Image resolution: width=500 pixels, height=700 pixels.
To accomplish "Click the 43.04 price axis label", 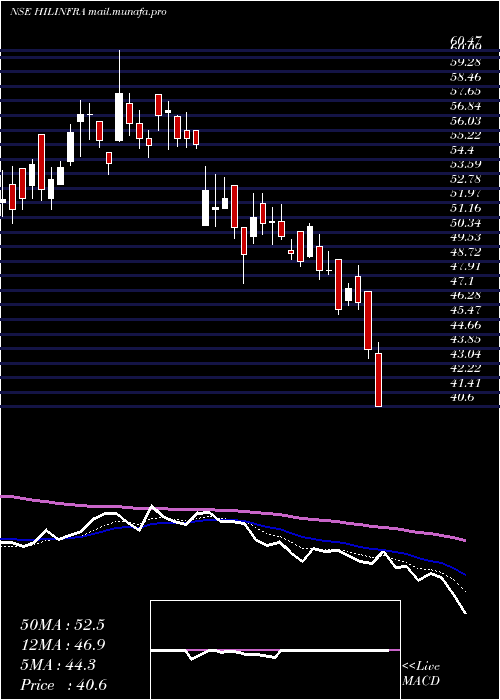I will tap(466, 354).
